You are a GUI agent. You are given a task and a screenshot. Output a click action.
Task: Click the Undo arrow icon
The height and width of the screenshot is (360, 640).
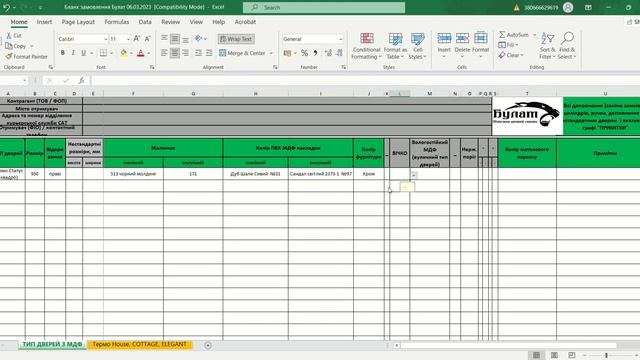click(x=6, y=7)
